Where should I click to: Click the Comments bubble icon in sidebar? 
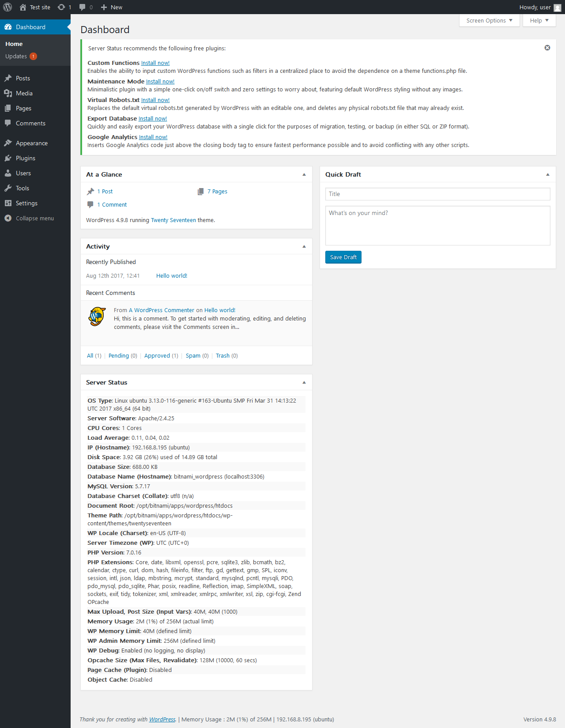click(x=8, y=123)
